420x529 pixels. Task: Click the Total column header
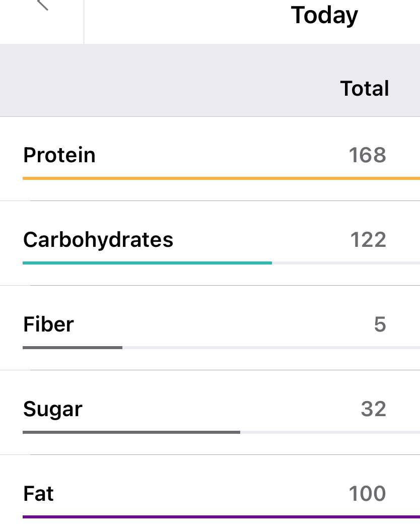pos(365,89)
